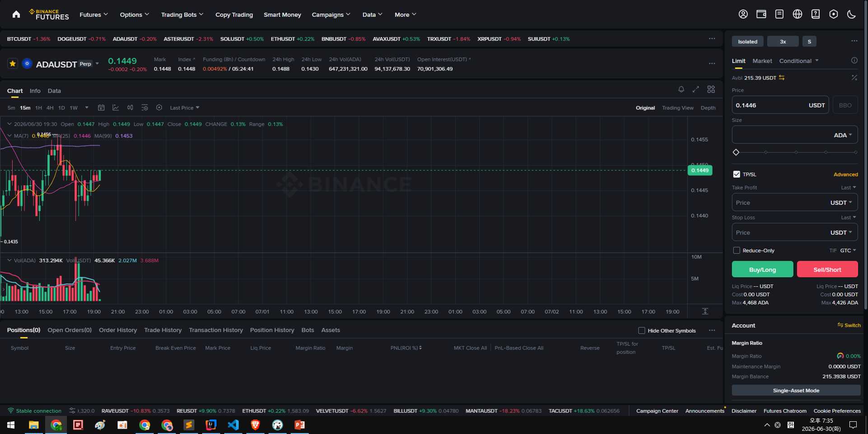The image size is (868, 434).
Task: Click the transfer arrows beside available balance
Action: point(781,78)
